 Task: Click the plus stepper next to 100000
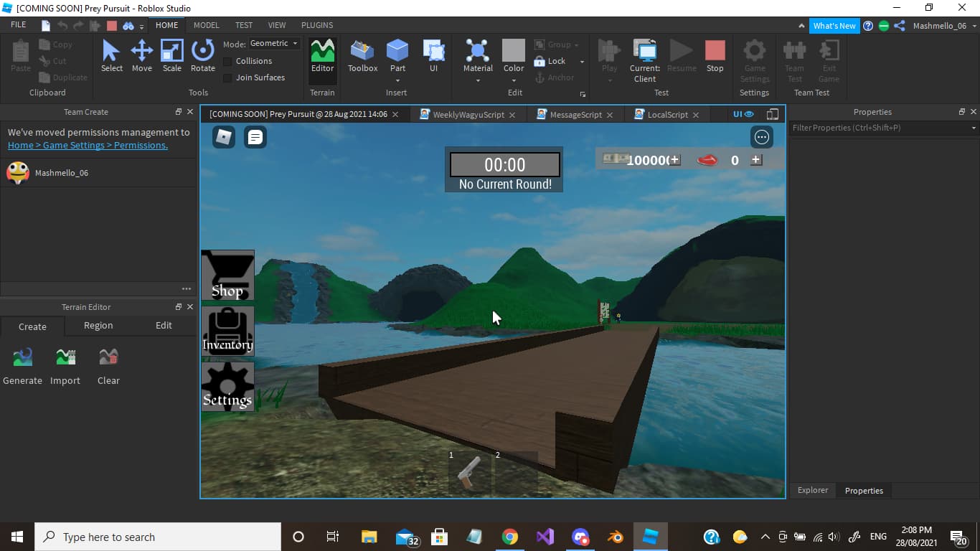pos(674,159)
